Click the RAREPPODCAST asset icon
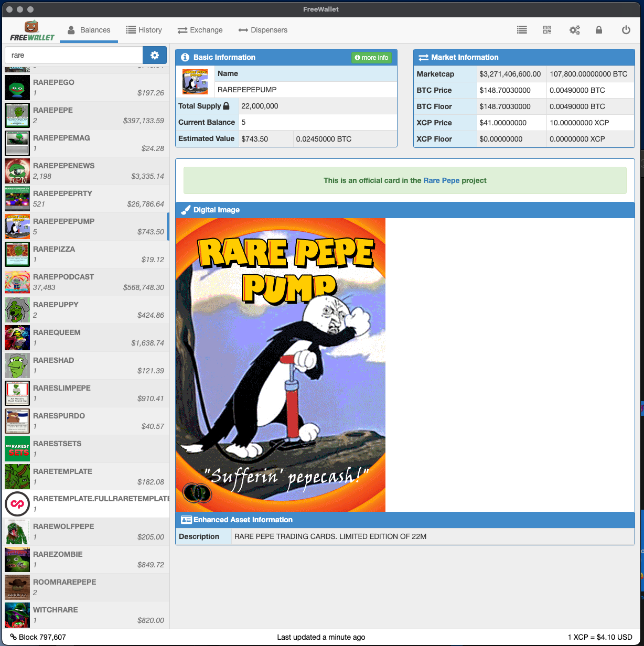Viewport: 644px width, 646px height. [17, 282]
